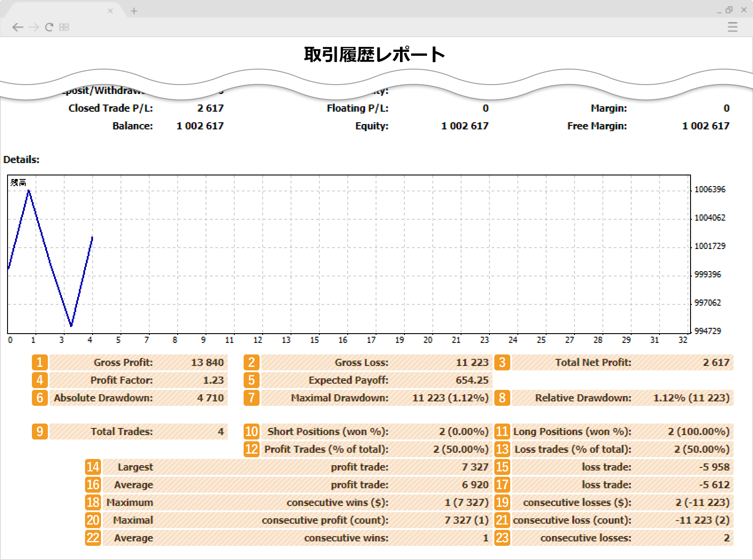Click the Details: heading
This screenshot has height=560, width=753.
(21, 159)
